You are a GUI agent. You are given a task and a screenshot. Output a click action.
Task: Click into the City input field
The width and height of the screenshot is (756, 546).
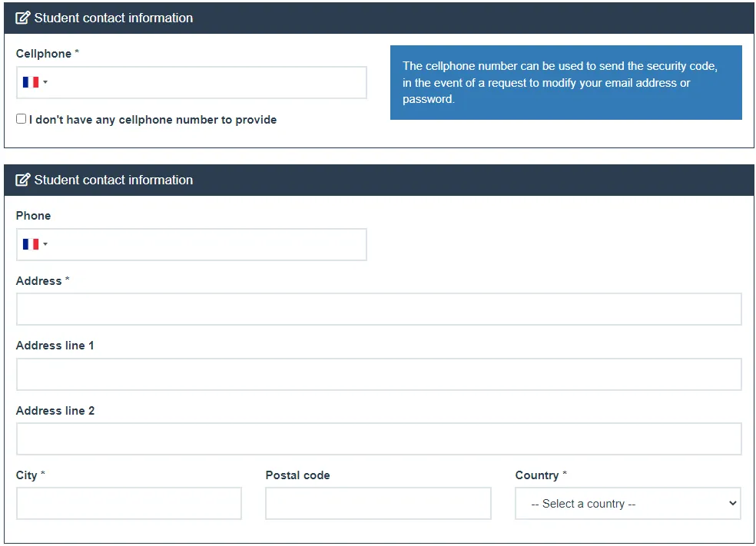[128, 503]
